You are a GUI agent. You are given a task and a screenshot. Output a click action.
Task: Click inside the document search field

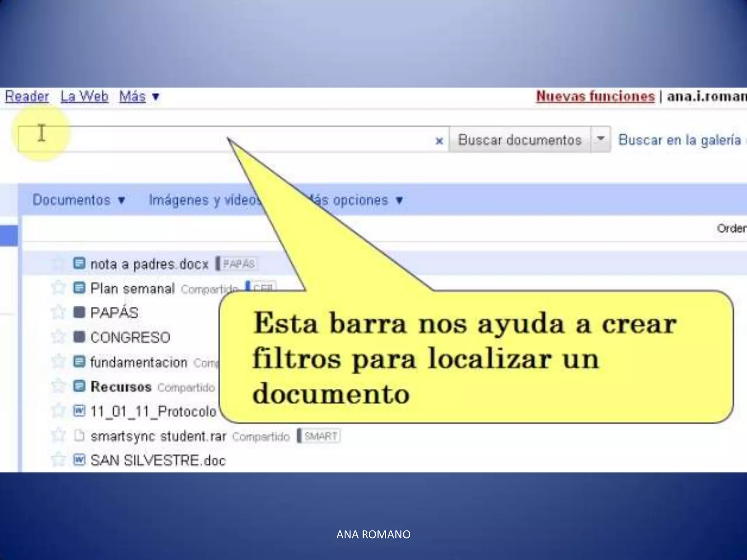[x=146, y=139]
